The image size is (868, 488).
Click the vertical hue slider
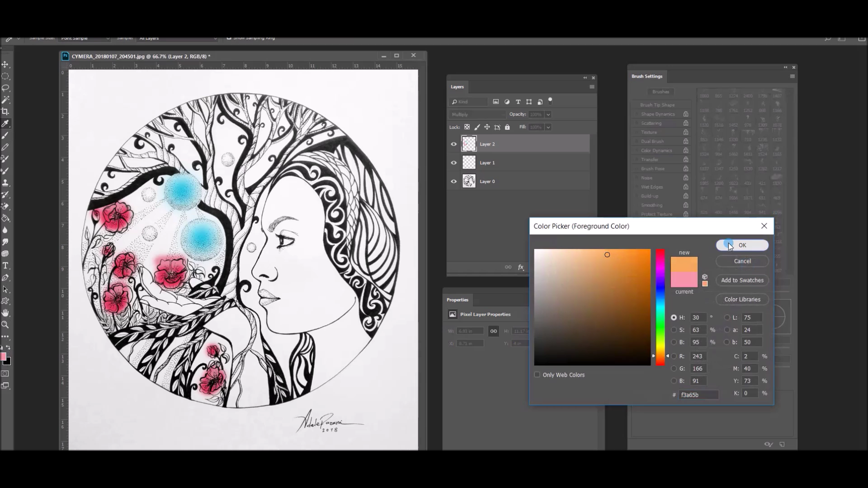(660, 307)
